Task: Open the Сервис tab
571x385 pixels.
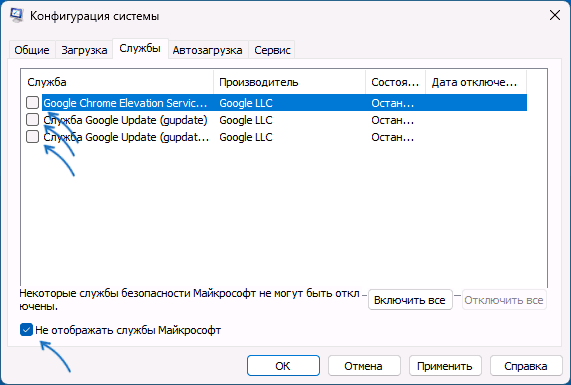Action: pyautogui.click(x=272, y=50)
